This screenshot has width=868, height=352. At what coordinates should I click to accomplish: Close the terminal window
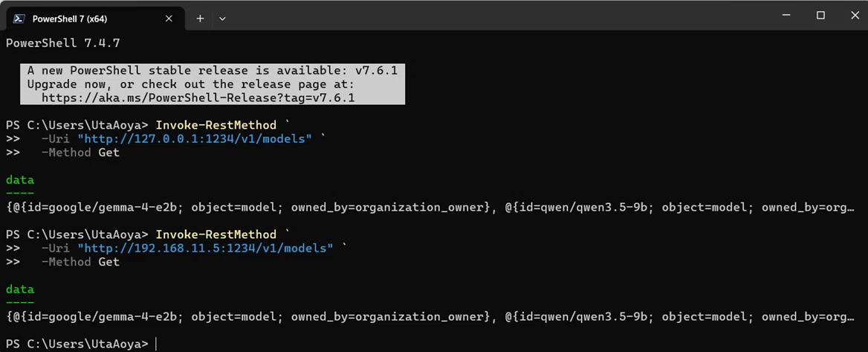854,15
